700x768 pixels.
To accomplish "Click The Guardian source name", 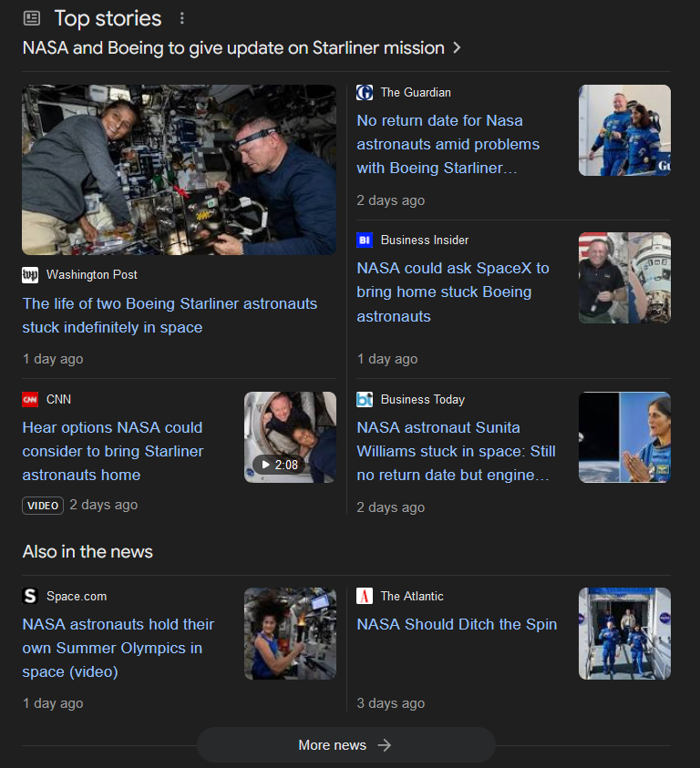I will pyautogui.click(x=416, y=93).
